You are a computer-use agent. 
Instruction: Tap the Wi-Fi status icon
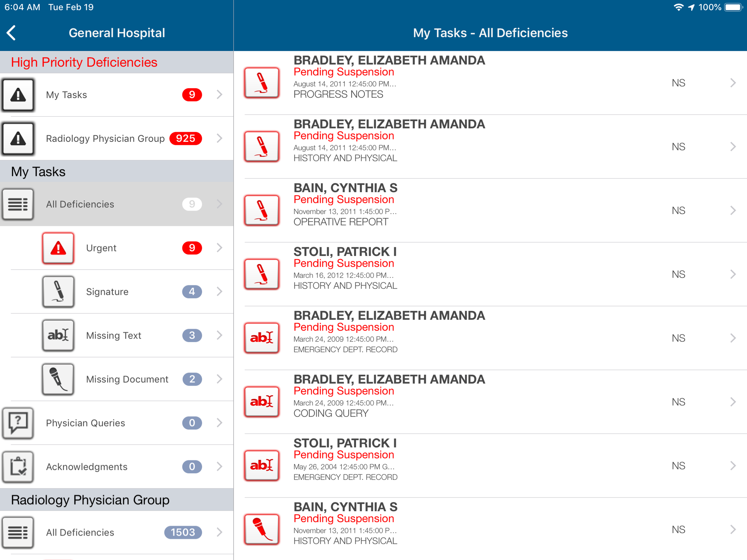click(678, 7)
